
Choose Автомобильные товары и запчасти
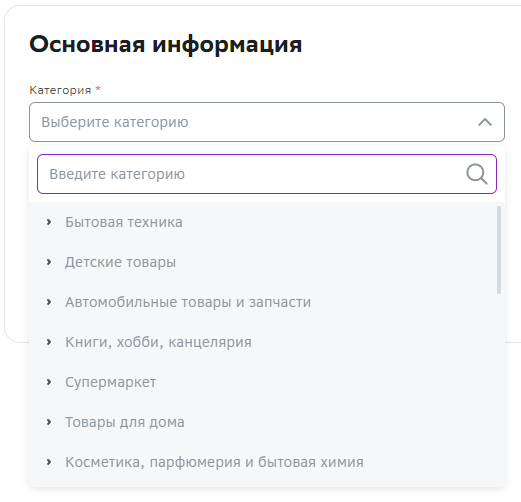188,302
